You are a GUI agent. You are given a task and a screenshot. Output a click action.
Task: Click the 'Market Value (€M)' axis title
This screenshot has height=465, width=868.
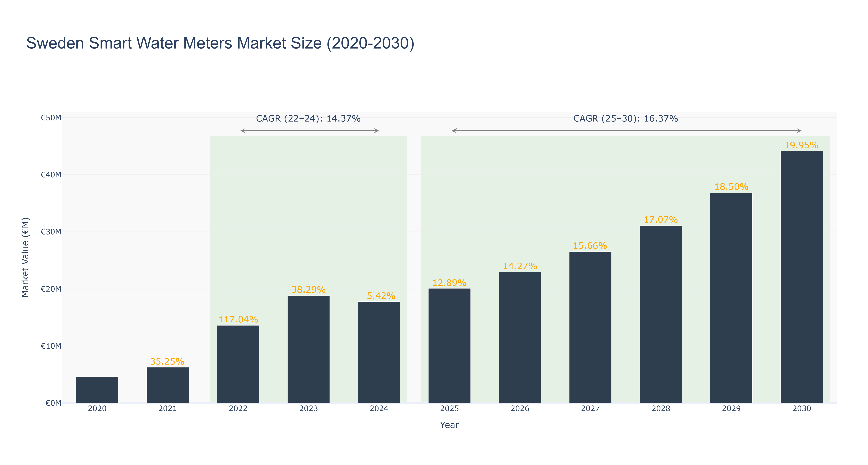pos(25,257)
